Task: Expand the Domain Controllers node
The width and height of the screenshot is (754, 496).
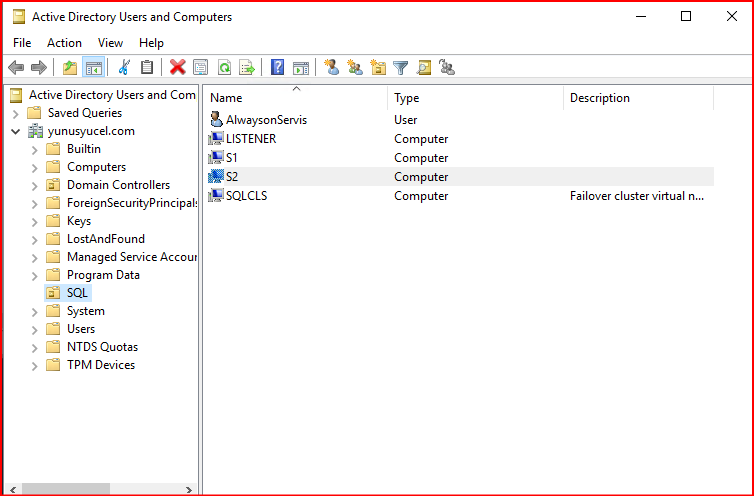Action: click(35, 185)
